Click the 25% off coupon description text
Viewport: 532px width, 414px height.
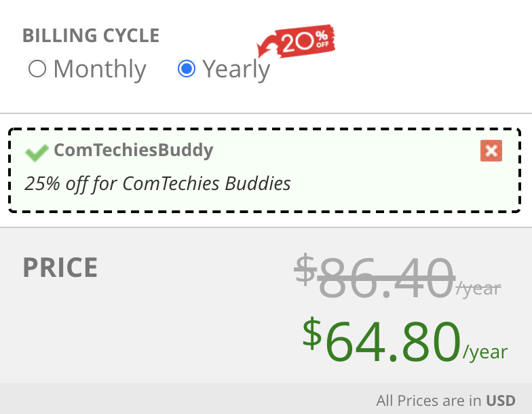157,184
